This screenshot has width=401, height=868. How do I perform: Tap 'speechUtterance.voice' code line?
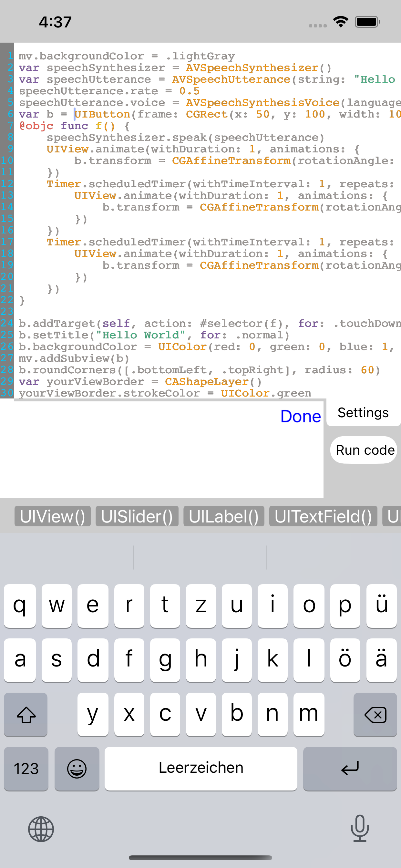click(210, 103)
